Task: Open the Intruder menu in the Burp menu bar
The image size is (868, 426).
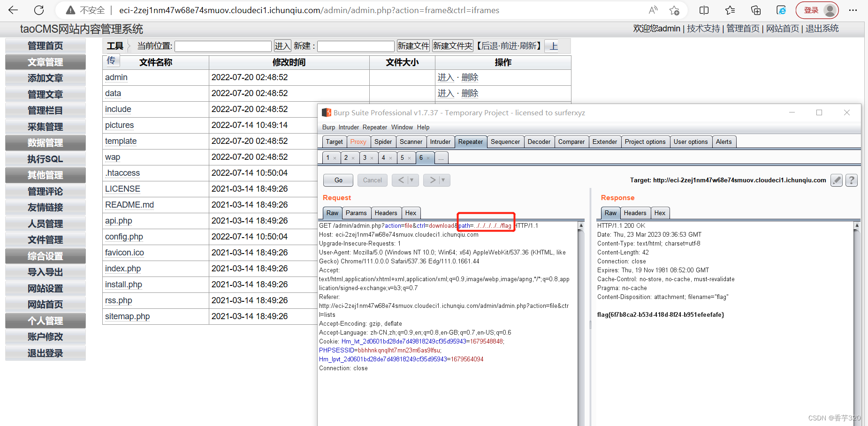Action: click(x=349, y=127)
